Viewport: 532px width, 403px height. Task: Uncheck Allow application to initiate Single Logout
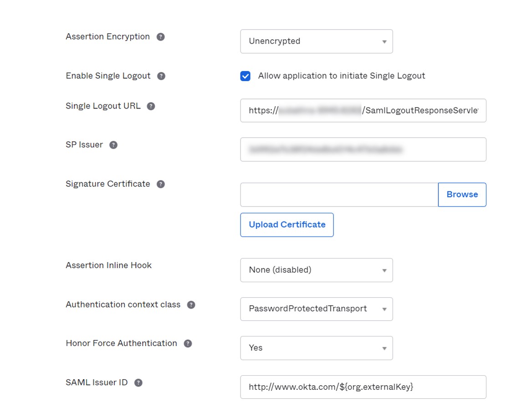pos(246,76)
